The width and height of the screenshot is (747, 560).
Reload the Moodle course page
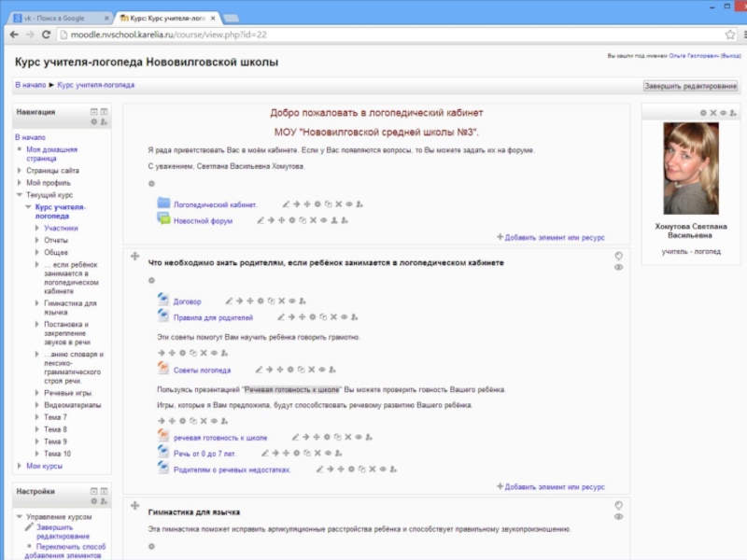46,35
